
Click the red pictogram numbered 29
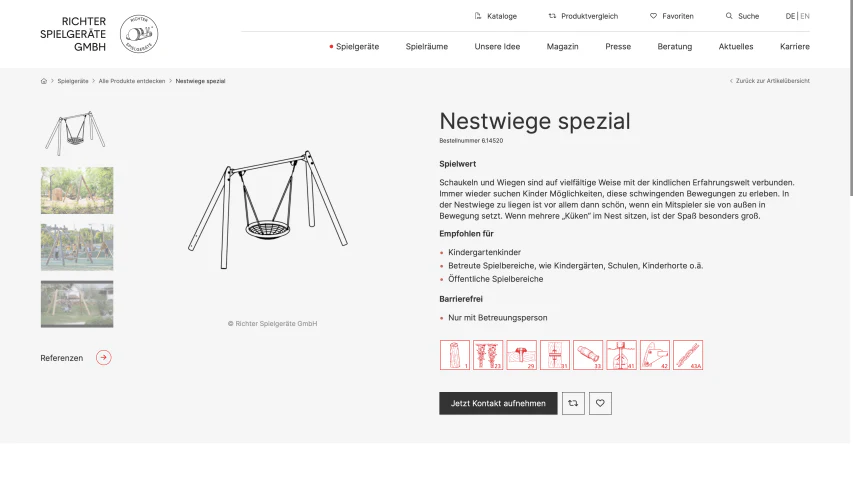click(x=521, y=355)
